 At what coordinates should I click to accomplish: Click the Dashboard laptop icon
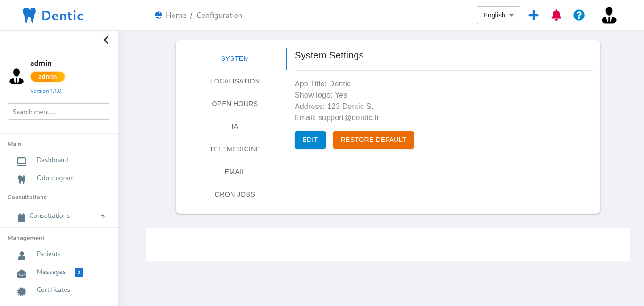(x=22, y=161)
